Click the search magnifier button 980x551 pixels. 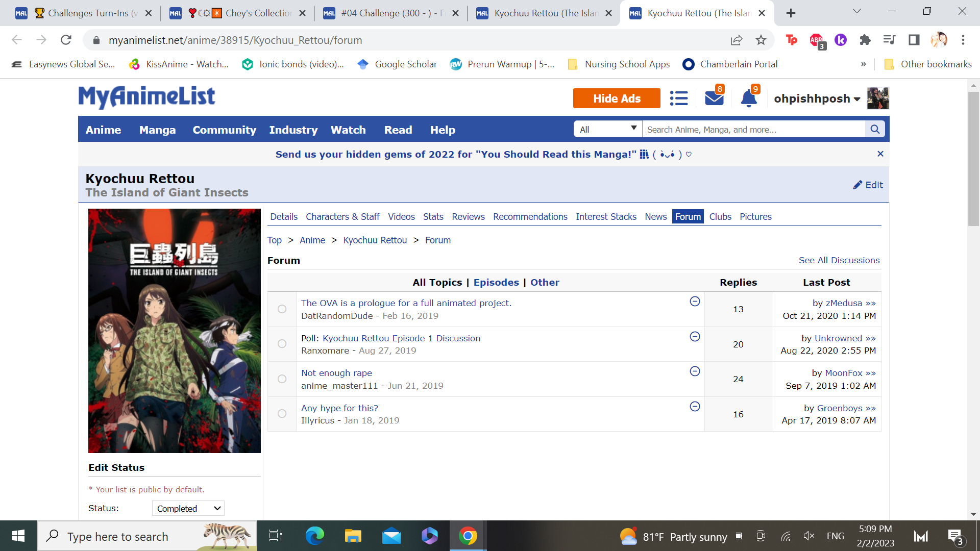point(874,130)
